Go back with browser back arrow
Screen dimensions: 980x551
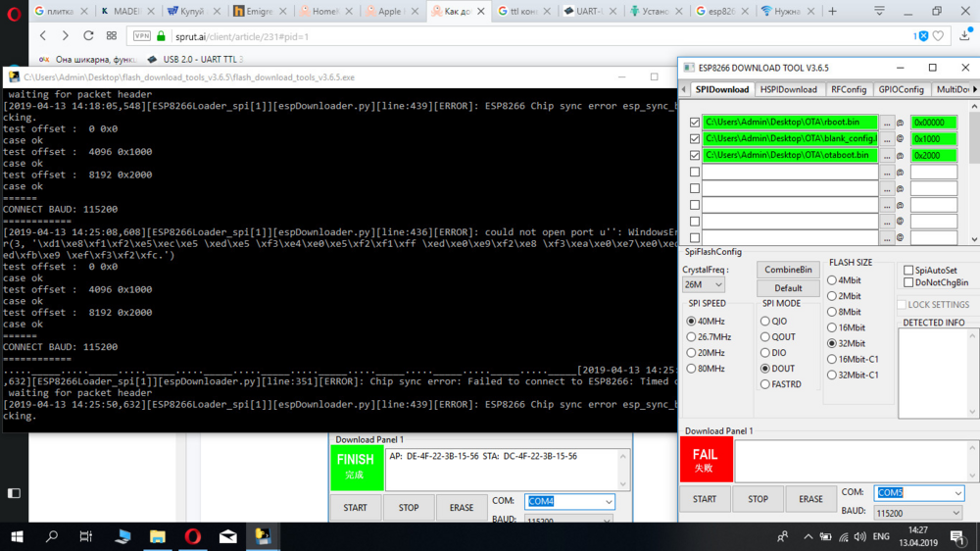(x=42, y=36)
